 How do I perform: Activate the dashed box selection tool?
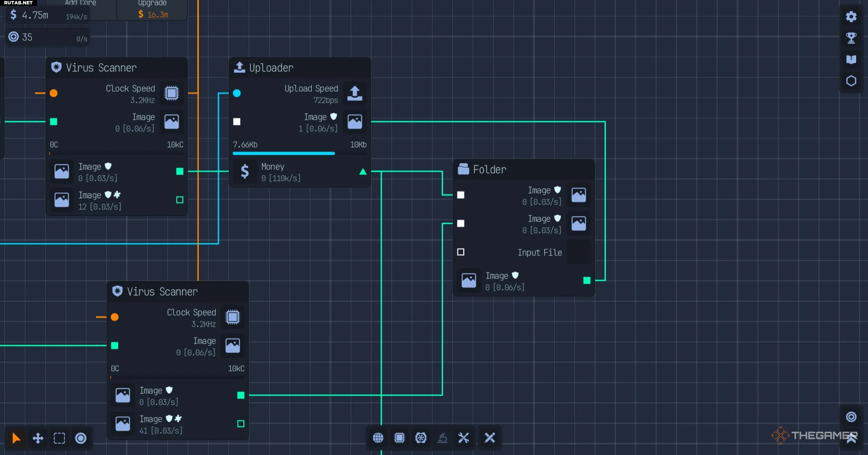(59, 438)
